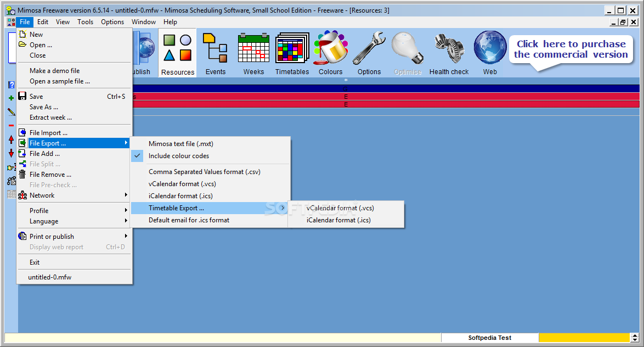
Task: Click the Save floppy disk icon
Action: tap(22, 96)
